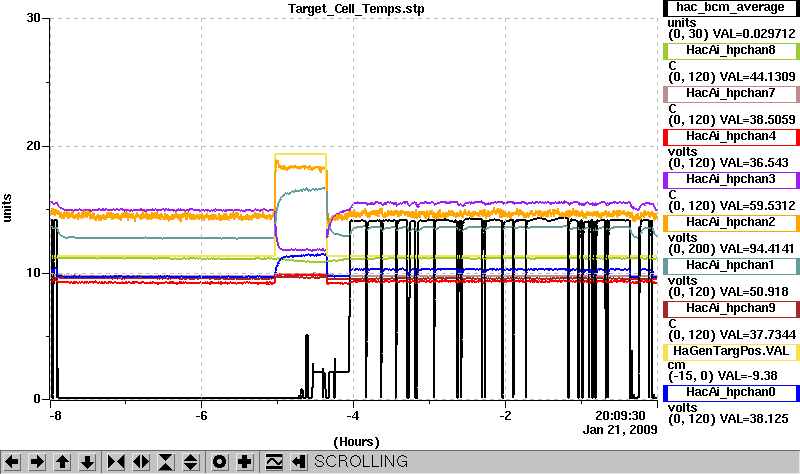Click the x-axis tick label -4

(x=353, y=416)
